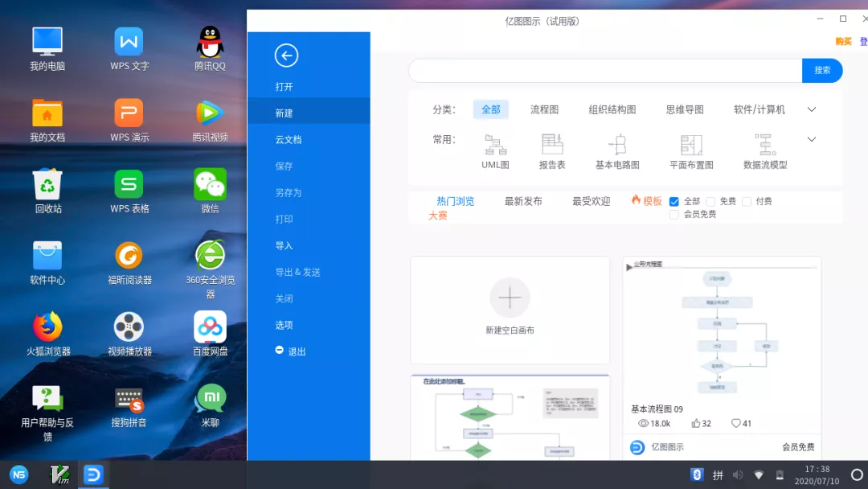
Task: Click the NS start menu button
Action: click(18, 475)
